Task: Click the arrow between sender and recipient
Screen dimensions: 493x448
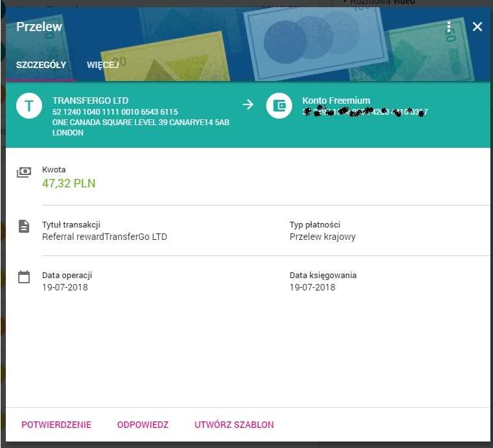Action: pos(248,104)
